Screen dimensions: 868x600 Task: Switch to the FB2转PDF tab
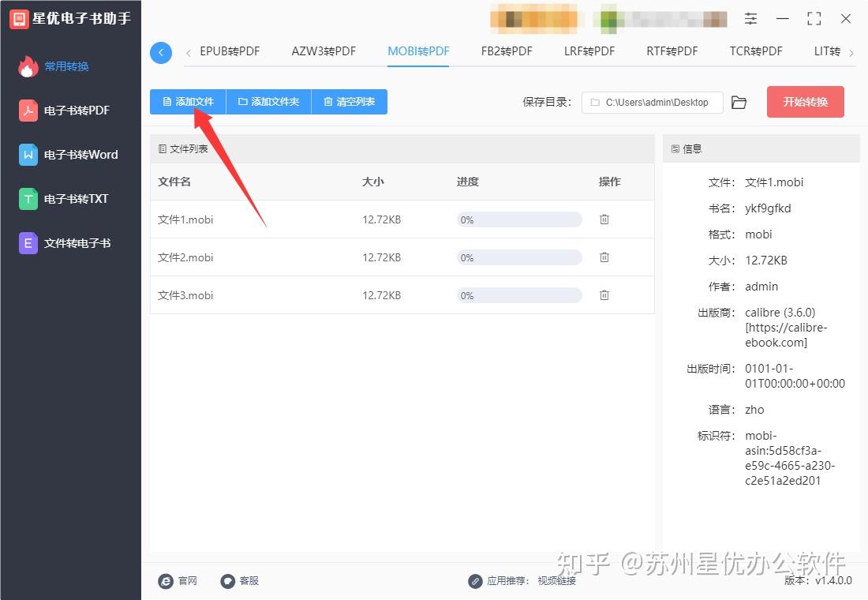506,51
